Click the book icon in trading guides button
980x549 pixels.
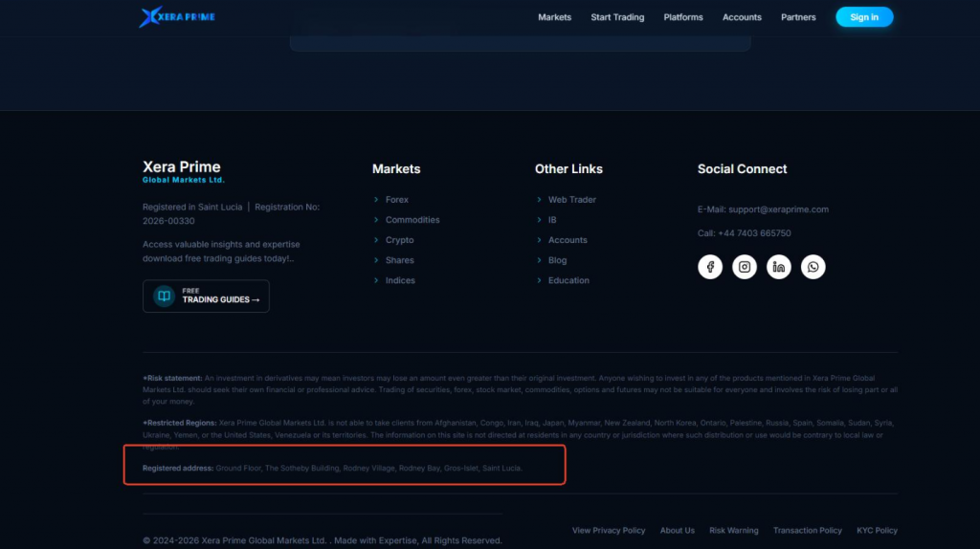tap(164, 296)
